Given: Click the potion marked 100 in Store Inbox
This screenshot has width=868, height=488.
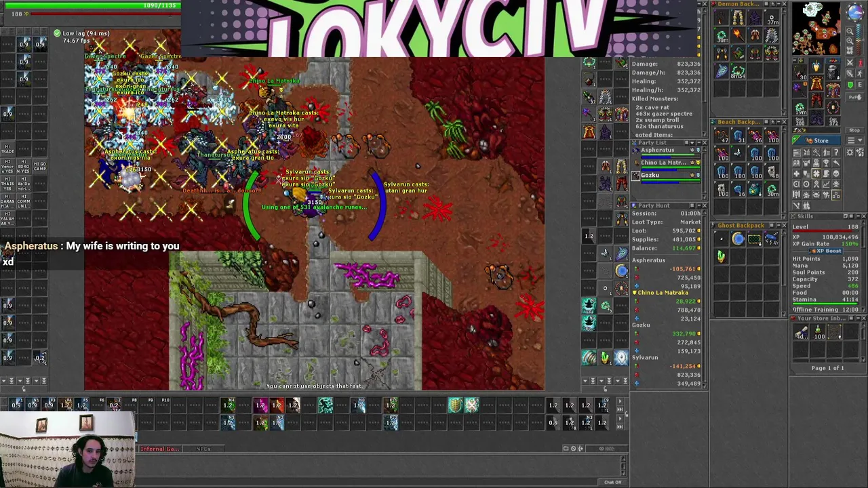Looking at the screenshot, I should tap(818, 333).
